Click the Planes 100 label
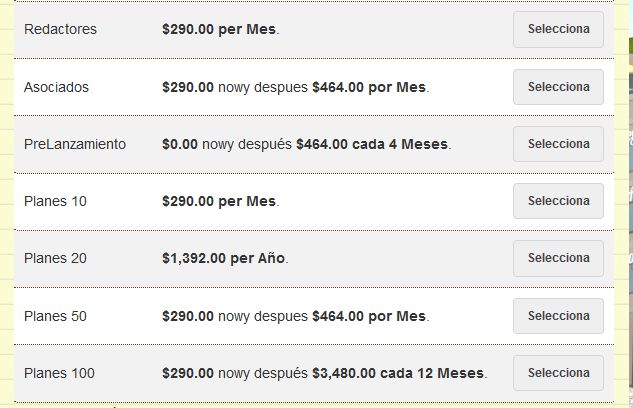 59,373
